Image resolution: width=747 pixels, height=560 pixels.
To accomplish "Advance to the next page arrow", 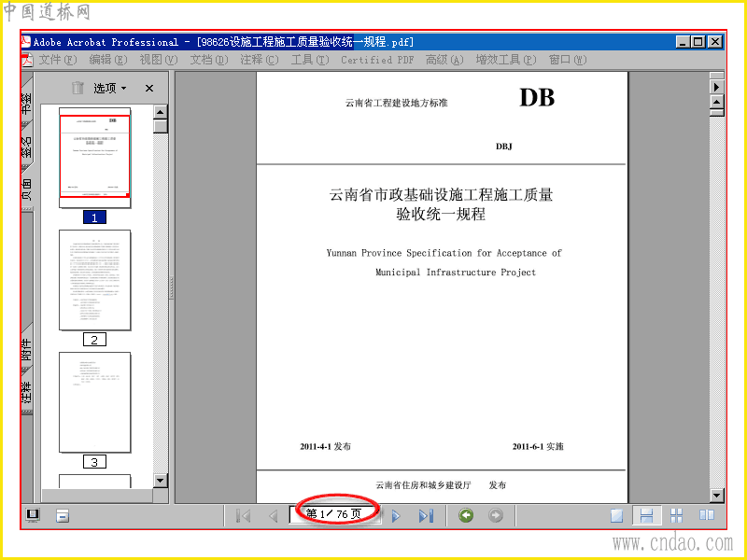I will pyautogui.click(x=396, y=516).
